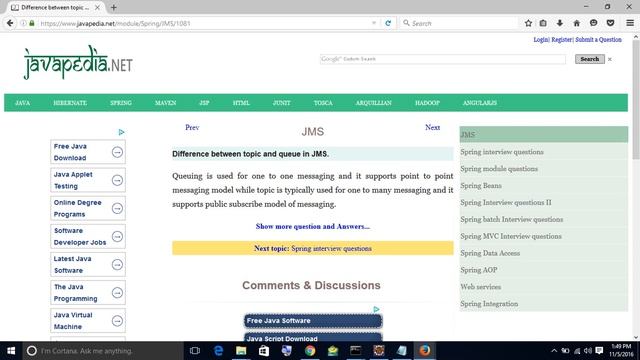The height and width of the screenshot is (360, 640).
Task: Clear the custom search with X
Action: click(x=610, y=60)
